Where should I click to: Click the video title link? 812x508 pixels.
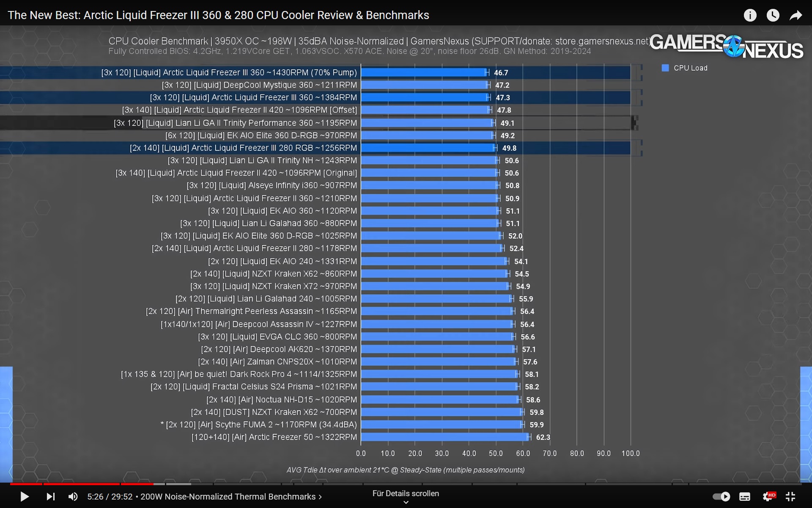coord(218,15)
